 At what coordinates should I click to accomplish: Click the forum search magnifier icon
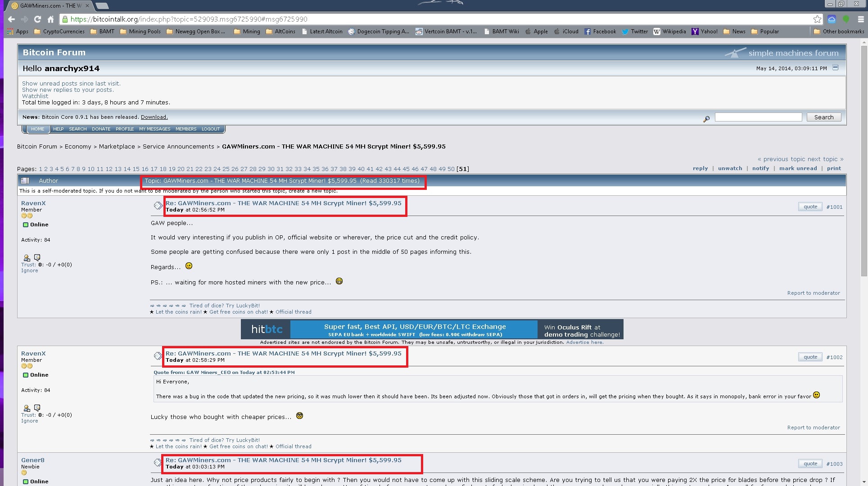click(x=706, y=119)
